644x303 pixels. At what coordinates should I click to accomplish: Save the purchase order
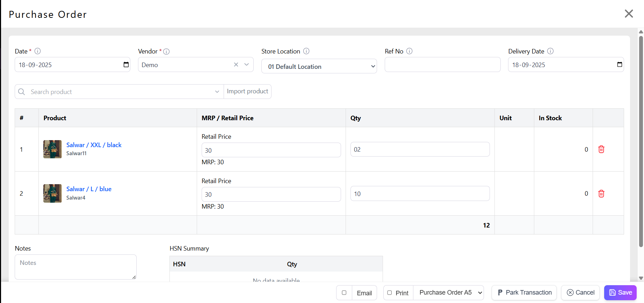coord(620,293)
